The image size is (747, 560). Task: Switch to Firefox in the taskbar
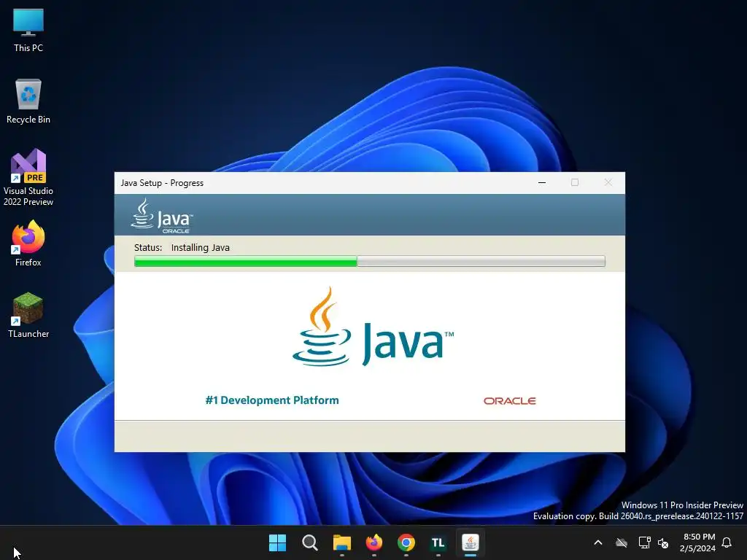pyautogui.click(x=374, y=542)
